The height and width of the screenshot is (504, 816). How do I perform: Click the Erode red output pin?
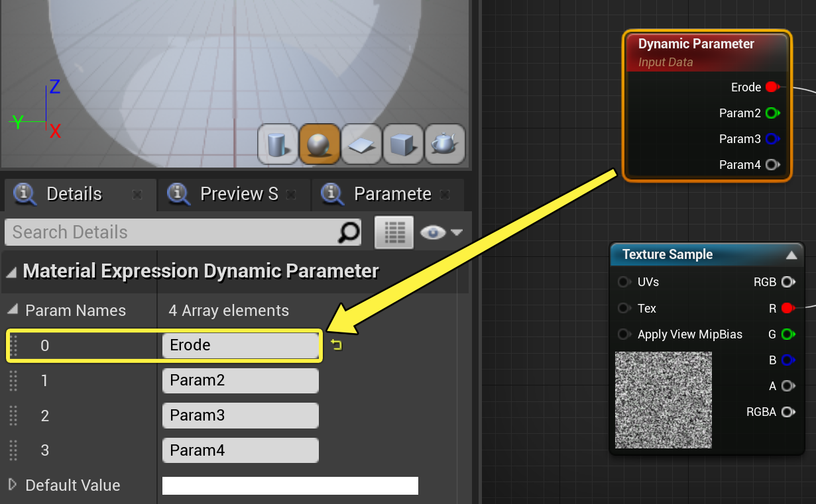click(772, 87)
